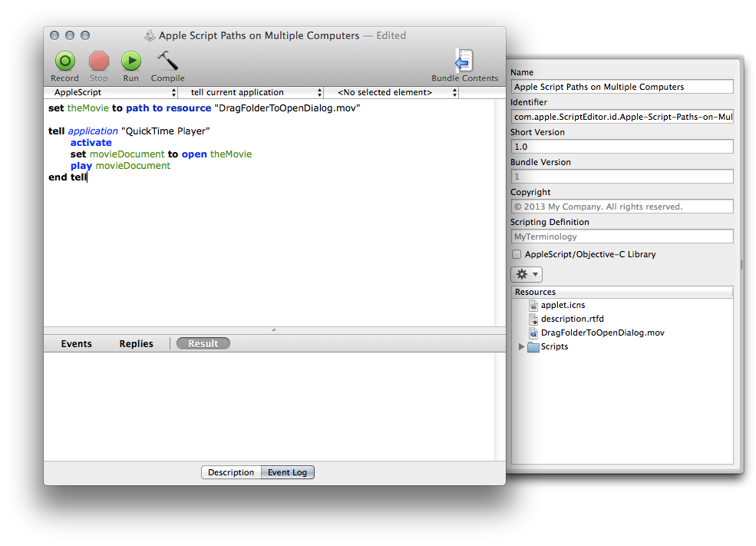Switch to the Events tab
Image resolution: width=756 pixels, height=546 pixels.
[76, 344]
